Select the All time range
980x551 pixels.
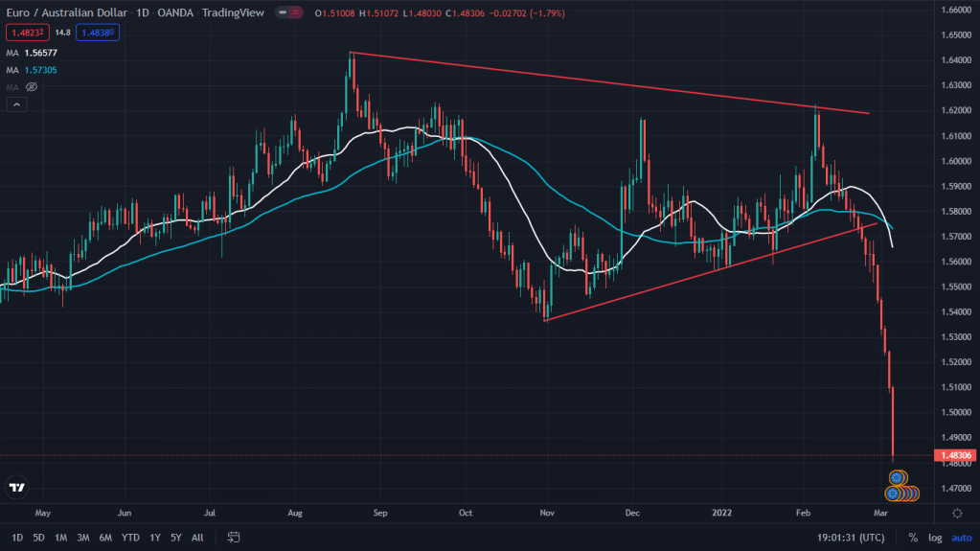197,537
